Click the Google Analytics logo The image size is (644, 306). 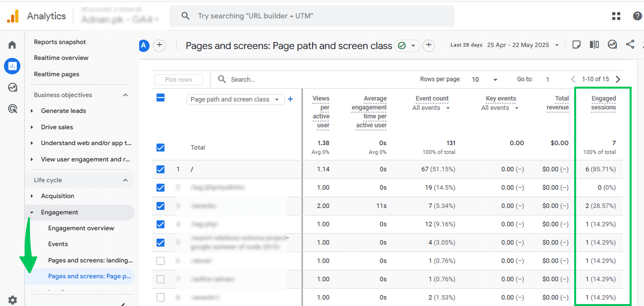[12, 16]
